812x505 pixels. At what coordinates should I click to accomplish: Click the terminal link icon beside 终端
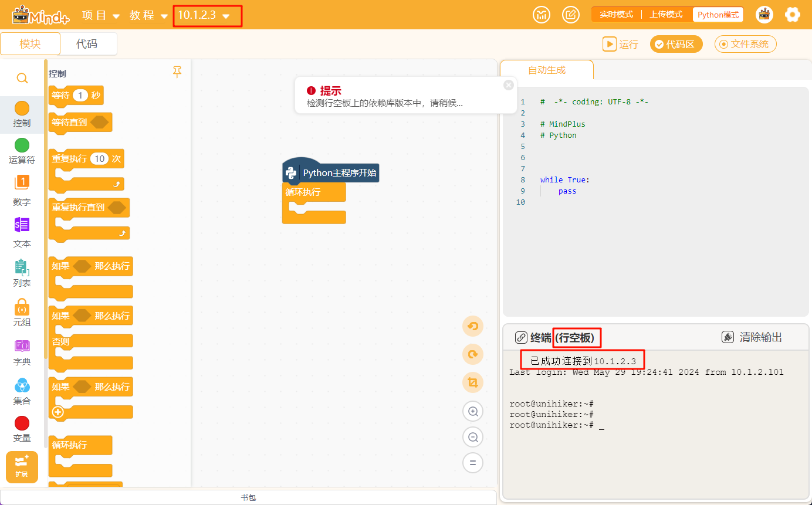521,337
